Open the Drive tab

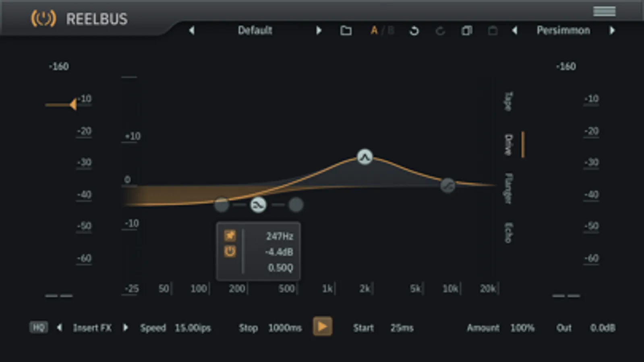coord(509,144)
